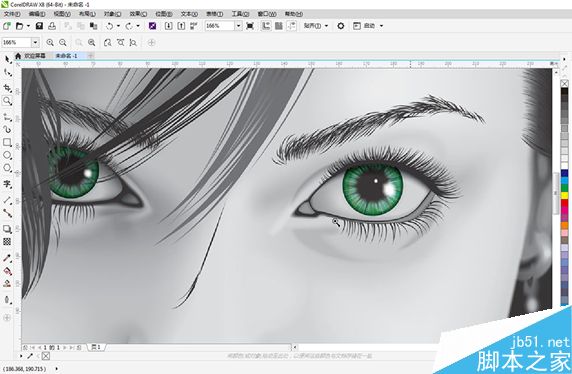Image resolution: width=572 pixels, height=374 pixels.
Task: Click the Zoom Out magnifier on property bar
Action: (63, 43)
